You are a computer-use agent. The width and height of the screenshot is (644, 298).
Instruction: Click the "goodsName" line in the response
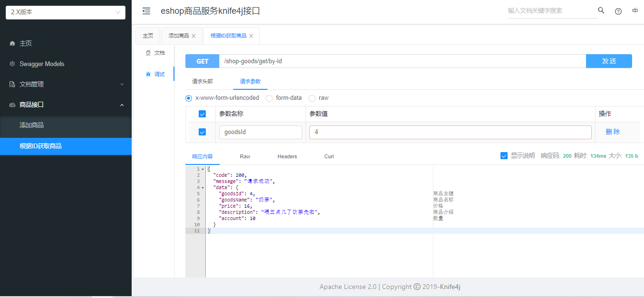[x=247, y=200]
